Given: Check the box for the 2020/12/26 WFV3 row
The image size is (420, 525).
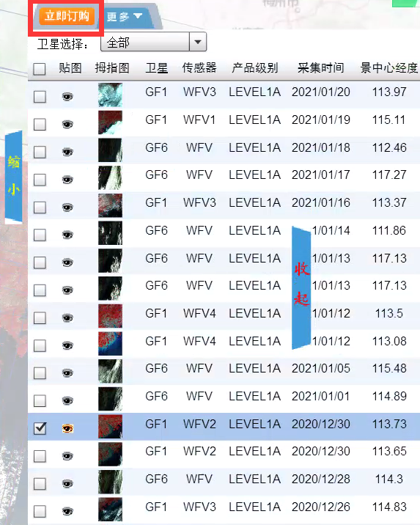Looking at the screenshot, I should click(40, 511).
